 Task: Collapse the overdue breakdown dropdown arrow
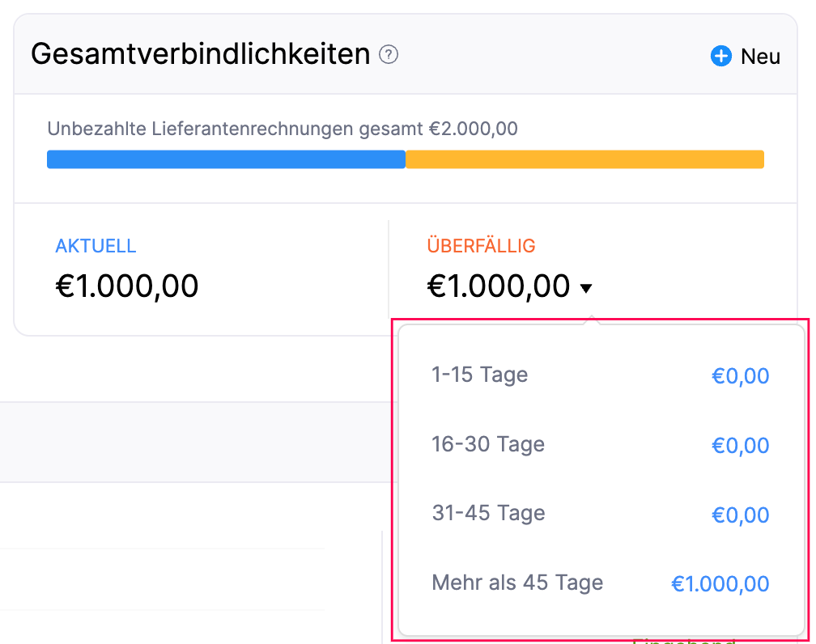[586, 288]
